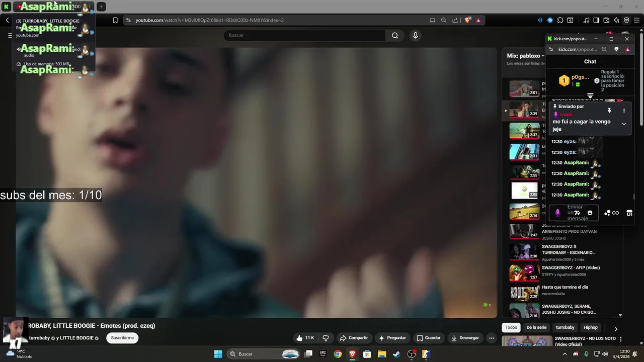
Task: Like the video with 11 K likes
Action: pos(305,338)
